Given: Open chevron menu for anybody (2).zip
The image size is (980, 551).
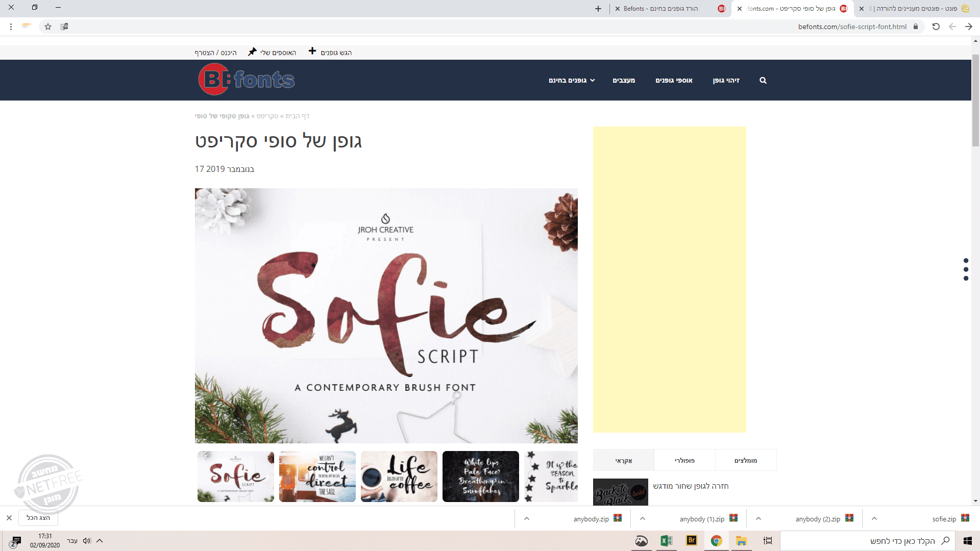Looking at the screenshot, I should [758, 518].
